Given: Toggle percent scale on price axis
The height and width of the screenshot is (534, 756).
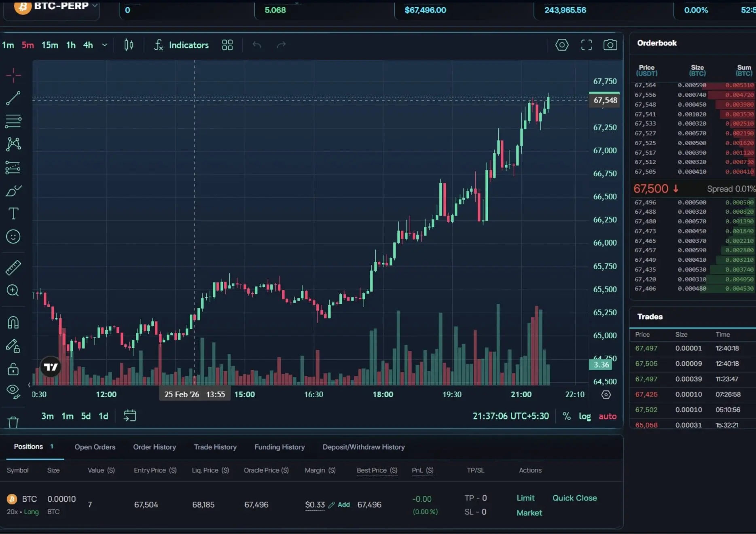Looking at the screenshot, I should pyautogui.click(x=567, y=416).
